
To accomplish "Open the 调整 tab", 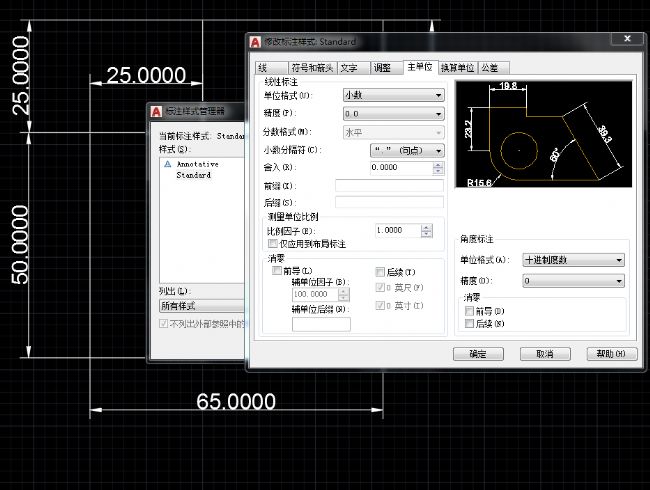I will (x=386, y=68).
